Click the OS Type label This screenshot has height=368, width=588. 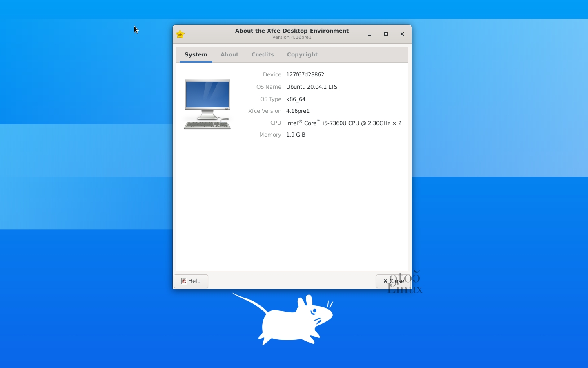click(x=271, y=99)
